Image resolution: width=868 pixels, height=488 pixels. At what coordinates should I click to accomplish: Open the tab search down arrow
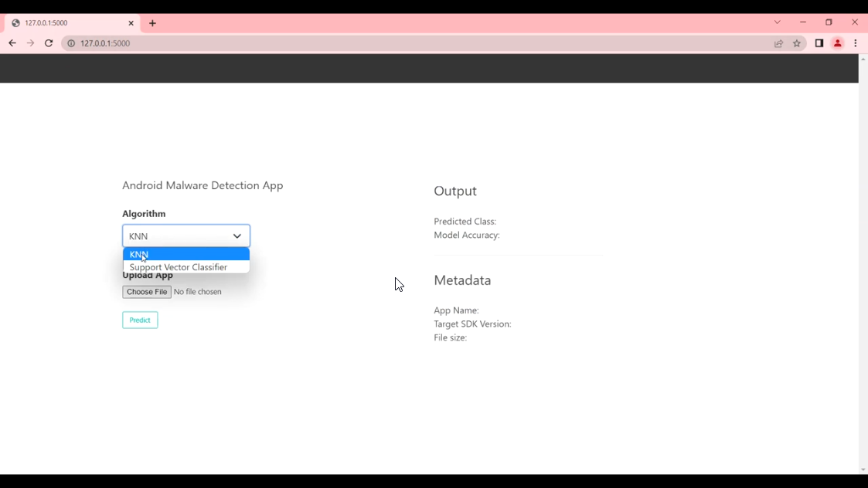pos(778,22)
